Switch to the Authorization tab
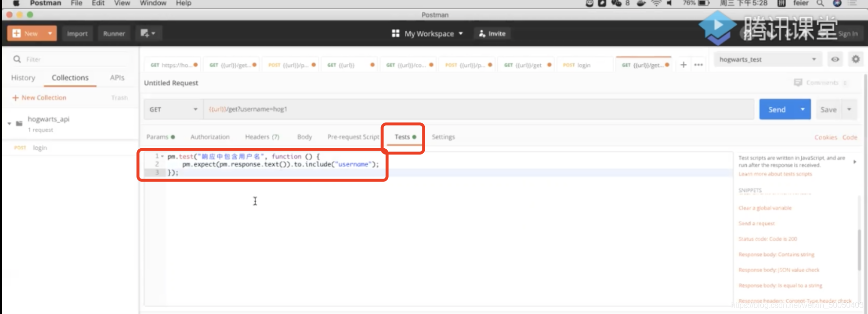Viewport: 868px width, 314px height. point(210,137)
